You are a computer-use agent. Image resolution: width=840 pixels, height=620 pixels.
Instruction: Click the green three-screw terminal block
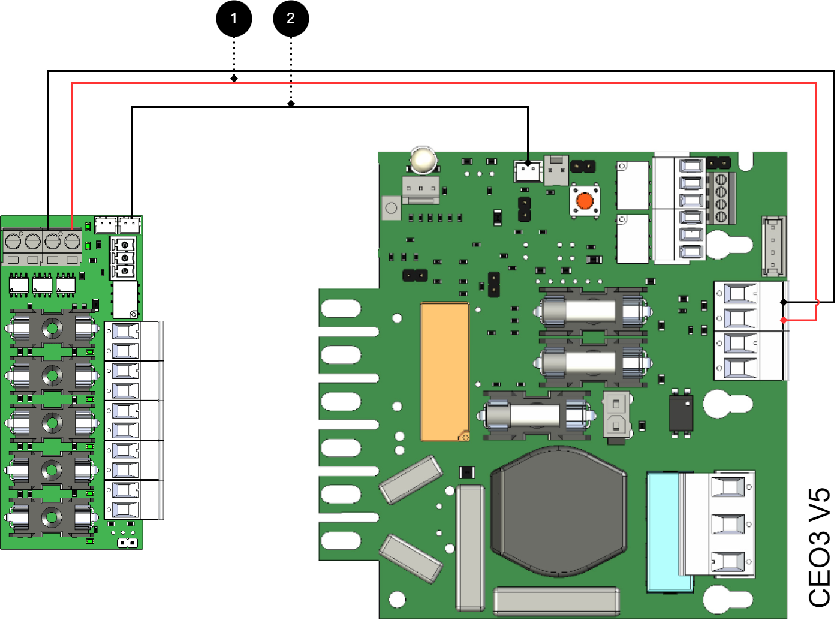[x=721, y=198]
